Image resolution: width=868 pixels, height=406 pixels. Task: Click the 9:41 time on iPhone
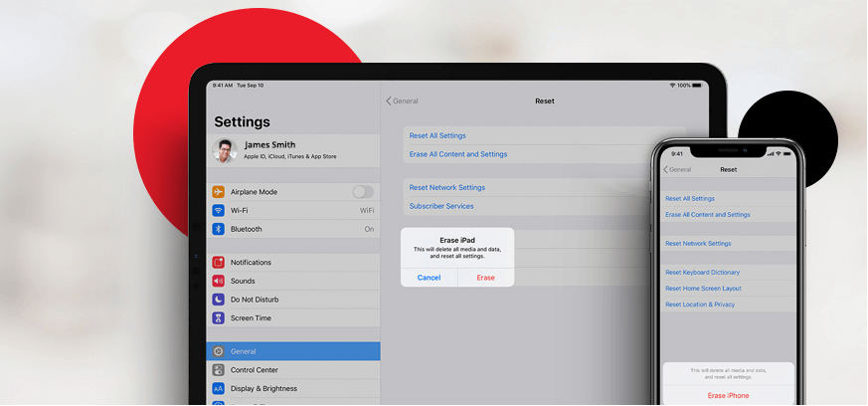(x=677, y=153)
